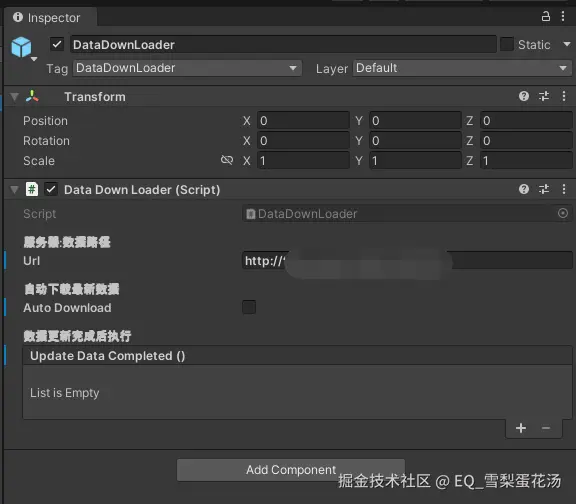Click the Rotation Y field
Screen dimensions: 576x504
coord(415,140)
